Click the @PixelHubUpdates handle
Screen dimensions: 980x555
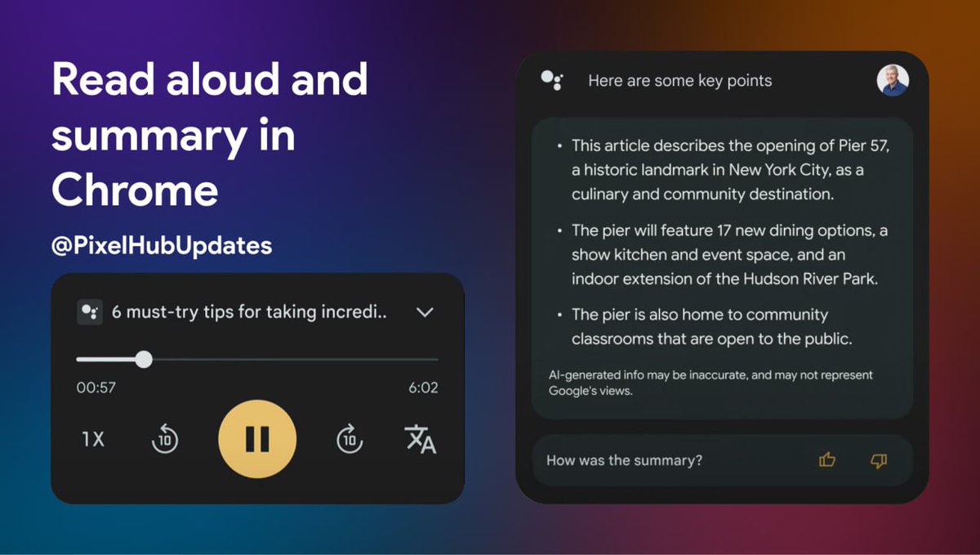click(162, 245)
